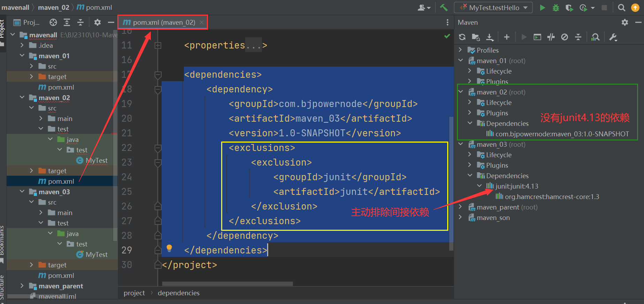Open editor tabs more options menu
Screen dimensions: 644x304
click(448, 22)
